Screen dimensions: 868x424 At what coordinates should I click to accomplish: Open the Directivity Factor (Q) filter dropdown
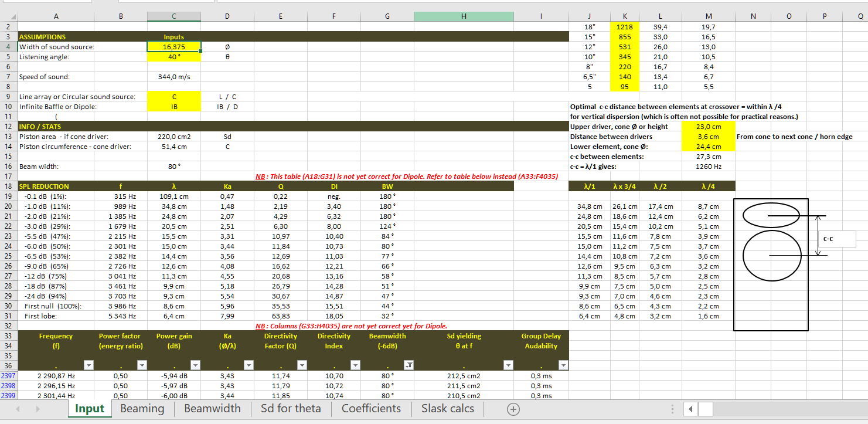click(x=302, y=365)
